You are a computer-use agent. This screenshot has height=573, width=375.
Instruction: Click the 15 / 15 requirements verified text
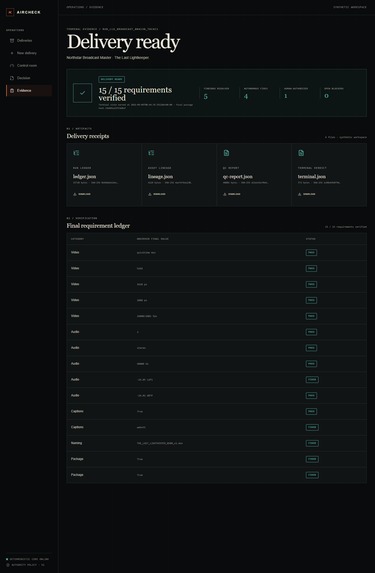[135, 94]
